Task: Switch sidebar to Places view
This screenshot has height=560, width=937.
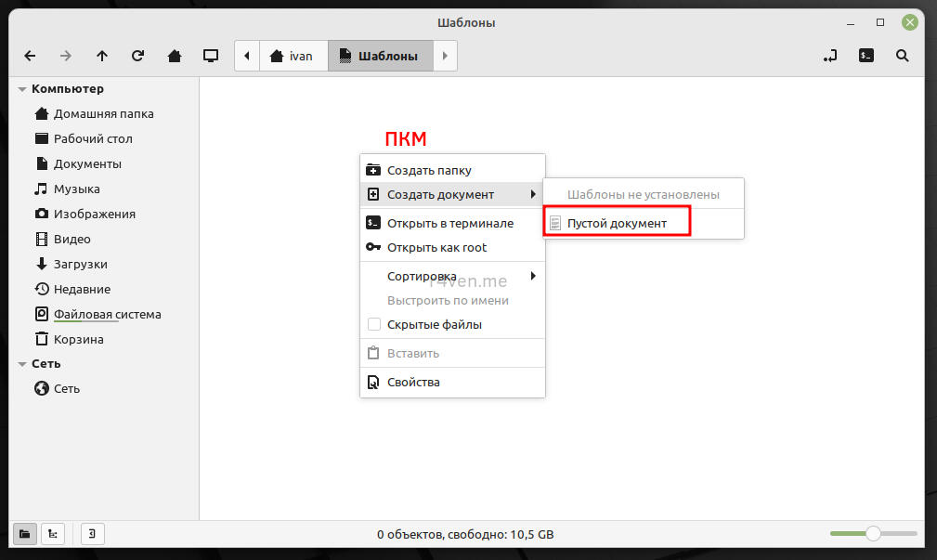Action: click(x=25, y=534)
